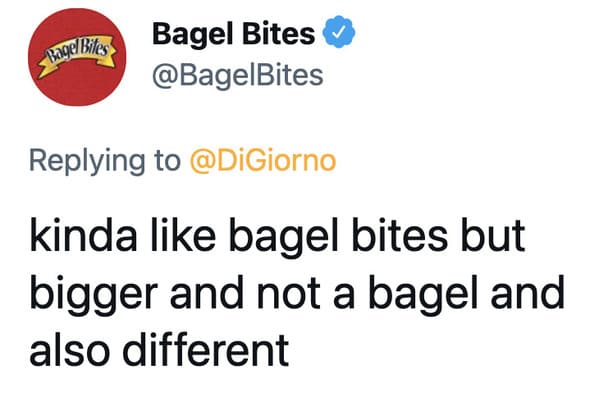Select the tweet body text
Image resolution: width=599 pixels, height=397 pixels.
[x=297, y=293]
